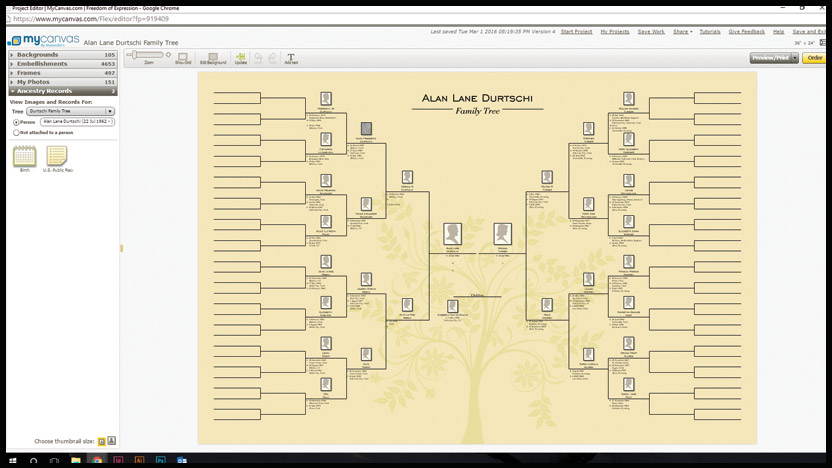The height and width of the screenshot is (468, 832).
Task: Select the 'Family Tree' subtitle text
Action: (478, 111)
